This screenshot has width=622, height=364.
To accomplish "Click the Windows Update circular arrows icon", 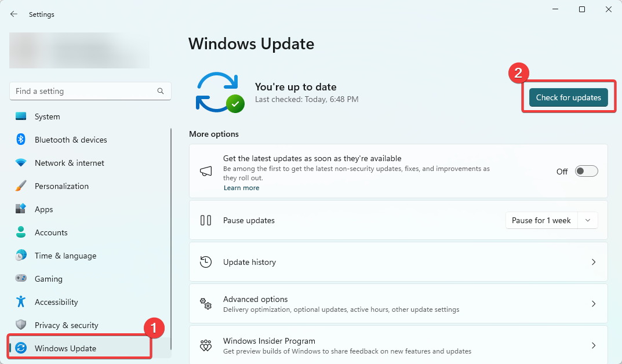I will pos(21,348).
